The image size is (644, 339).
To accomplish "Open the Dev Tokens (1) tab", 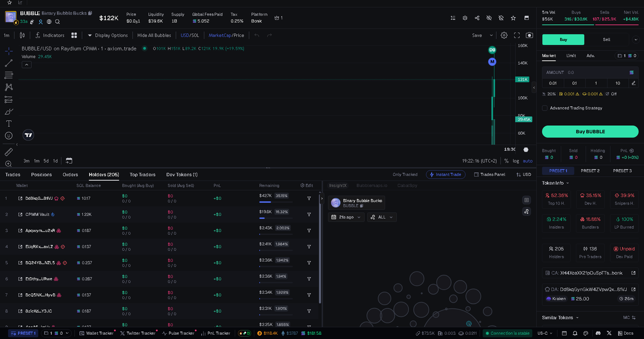I will (182, 175).
